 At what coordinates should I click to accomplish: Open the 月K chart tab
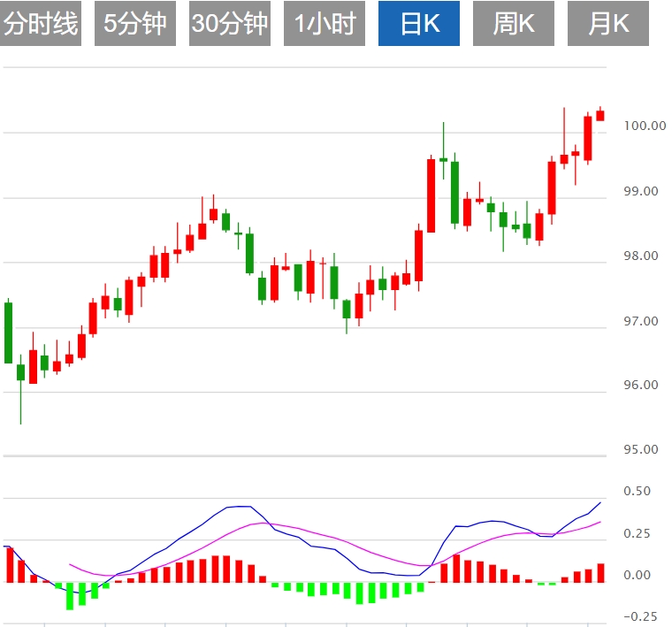click(x=608, y=23)
